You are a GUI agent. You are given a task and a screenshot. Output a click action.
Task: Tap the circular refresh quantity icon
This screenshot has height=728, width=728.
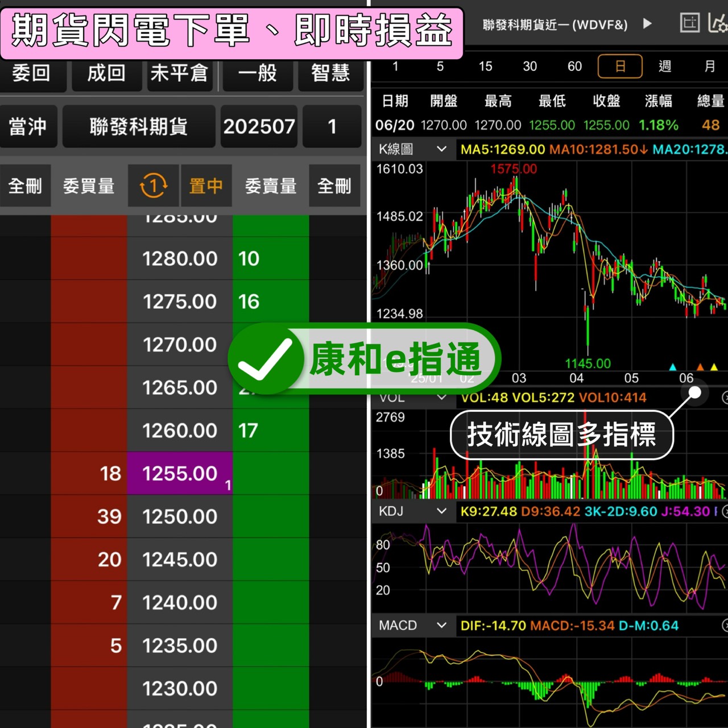[x=153, y=185]
